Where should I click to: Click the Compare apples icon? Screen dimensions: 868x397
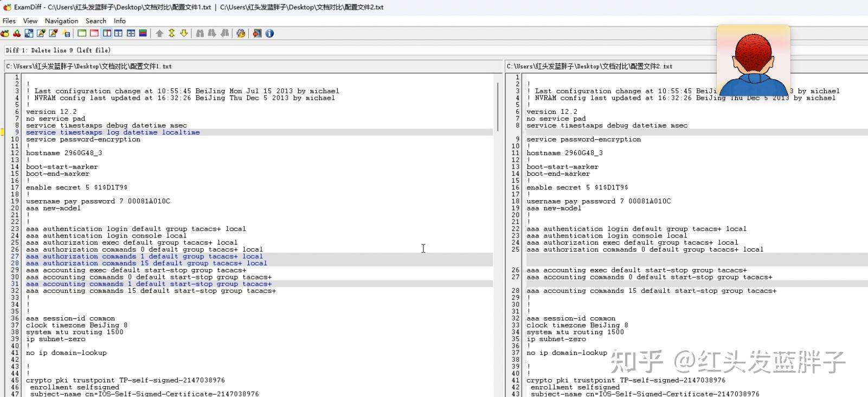coord(5,34)
